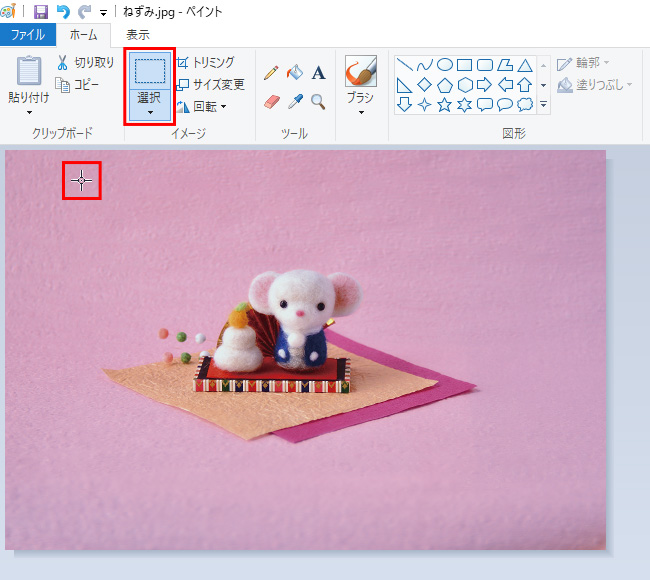This screenshot has width=650, height=580.
Task: Choose the Rounded rectangle shape
Action: [485, 65]
